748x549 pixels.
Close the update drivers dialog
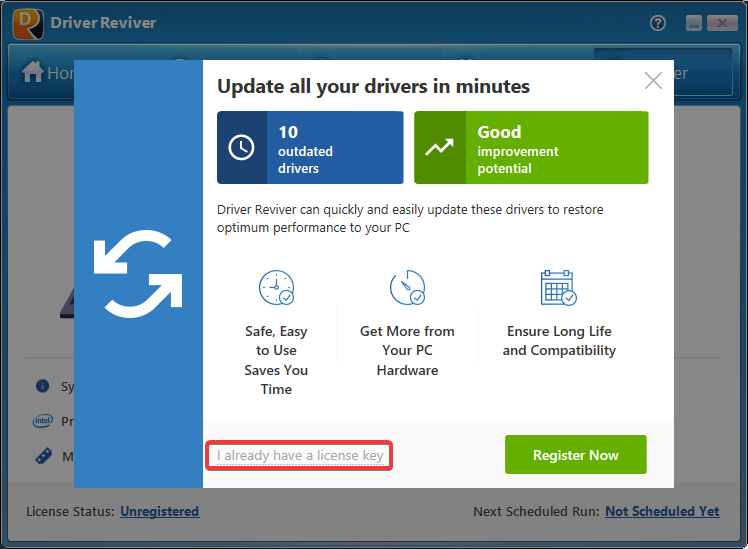click(x=653, y=81)
